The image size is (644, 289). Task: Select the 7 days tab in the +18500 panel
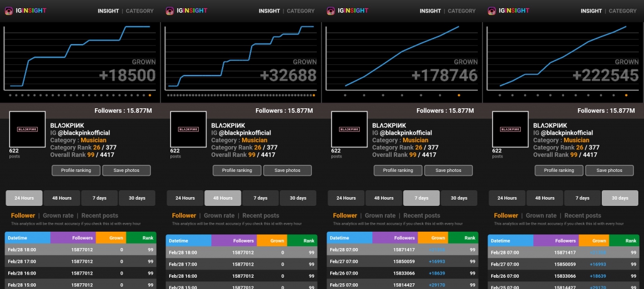pyautogui.click(x=99, y=198)
